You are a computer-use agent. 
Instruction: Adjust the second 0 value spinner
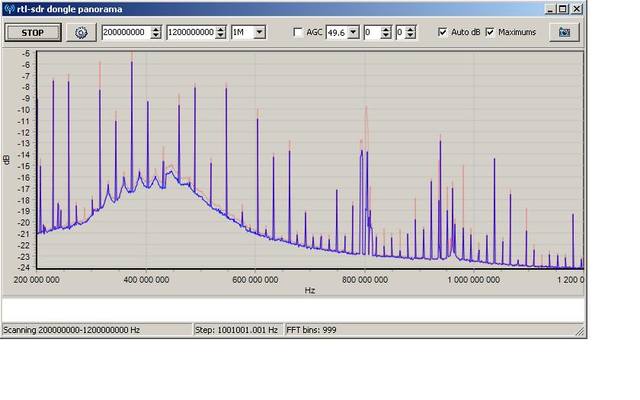pyautogui.click(x=411, y=32)
